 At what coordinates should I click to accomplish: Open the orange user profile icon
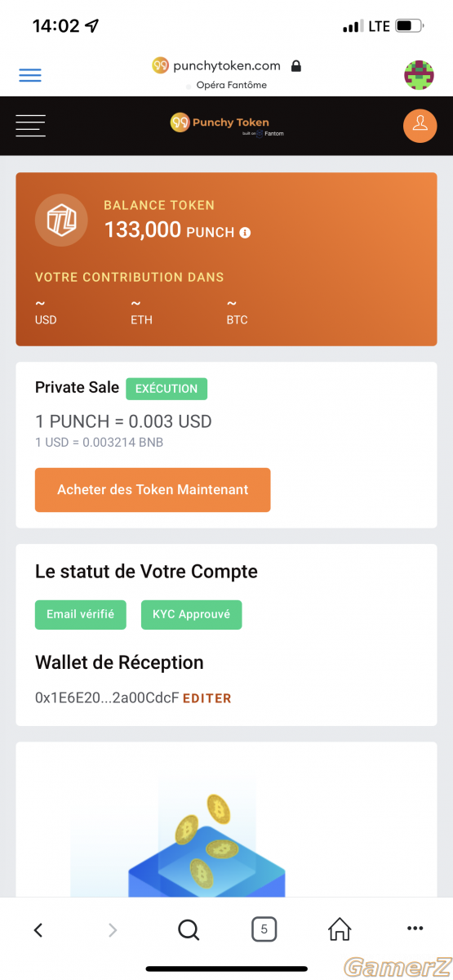[420, 125]
